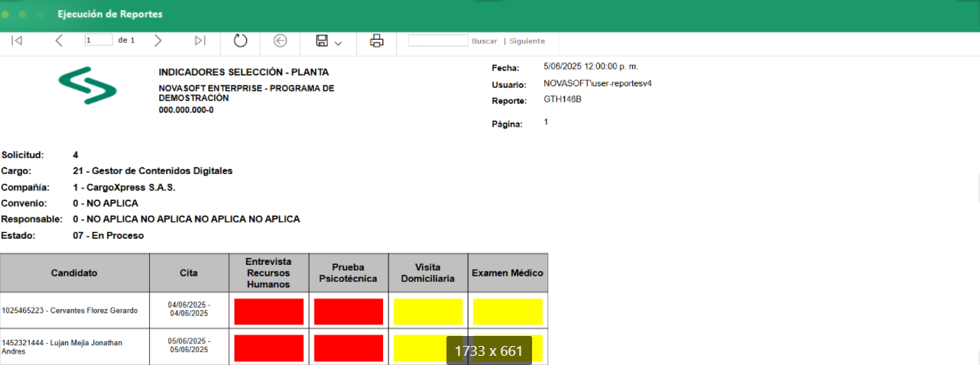Click the yellow Examen Médico cell for Cervantes

click(508, 312)
